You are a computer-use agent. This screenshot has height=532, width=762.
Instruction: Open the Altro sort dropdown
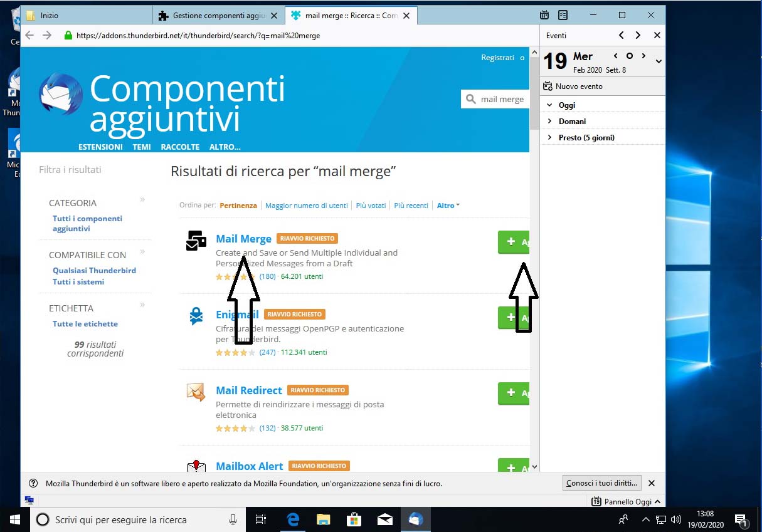point(448,206)
